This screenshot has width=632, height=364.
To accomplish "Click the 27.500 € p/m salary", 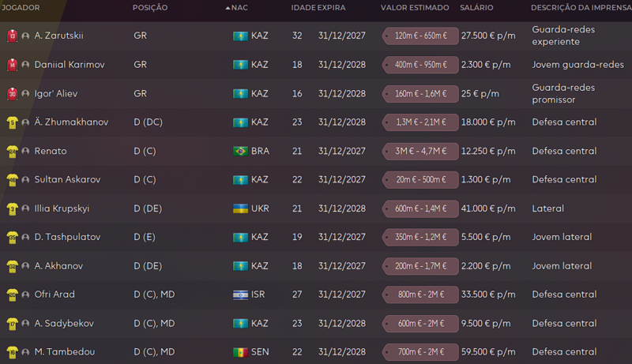I will tap(488, 36).
